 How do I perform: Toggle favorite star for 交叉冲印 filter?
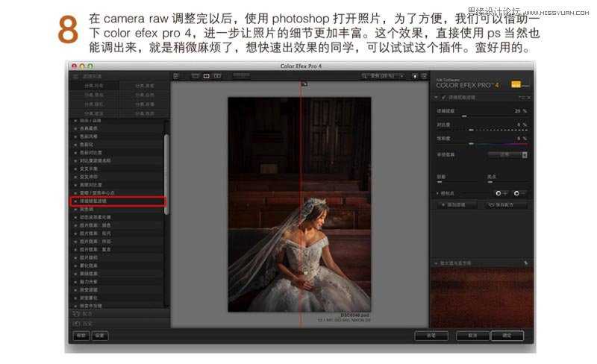75,177
